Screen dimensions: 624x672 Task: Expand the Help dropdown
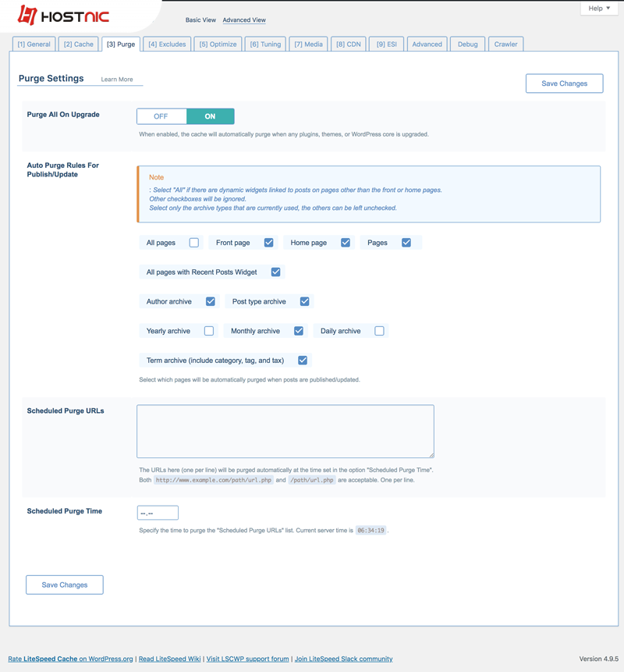[x=599, y=9]
